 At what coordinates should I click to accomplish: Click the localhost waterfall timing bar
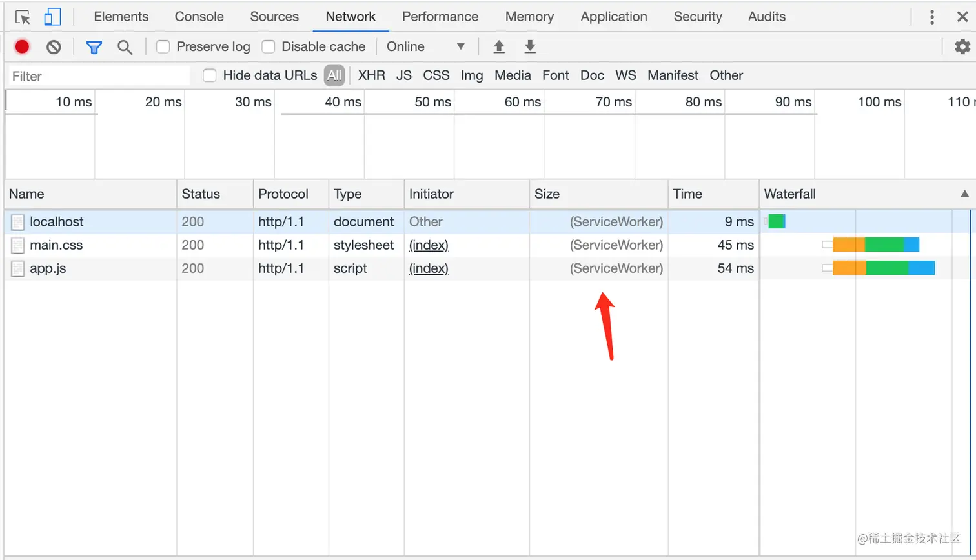click(775, 222)
